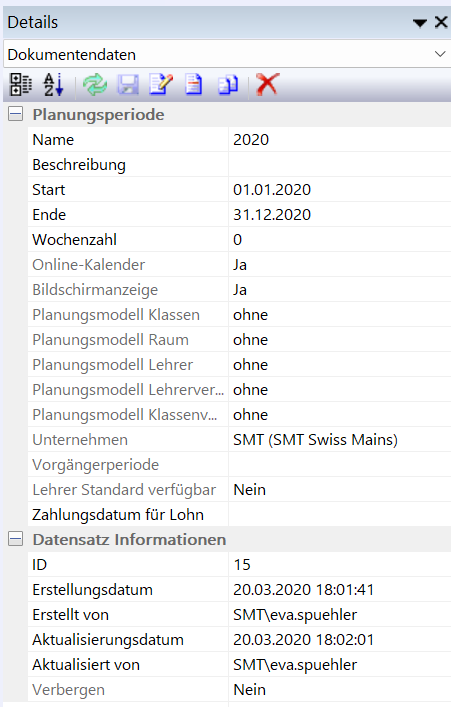Open the Dokumentendaten dropdown
451x707 pixels.
click(x=440, y=54)
